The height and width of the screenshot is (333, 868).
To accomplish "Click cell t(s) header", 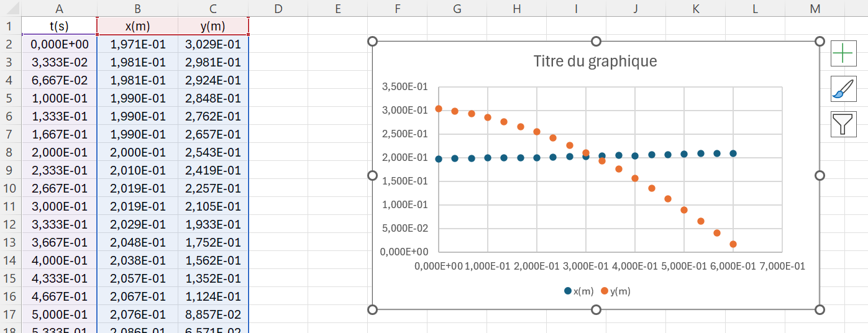I will click(x=59, y=26).
